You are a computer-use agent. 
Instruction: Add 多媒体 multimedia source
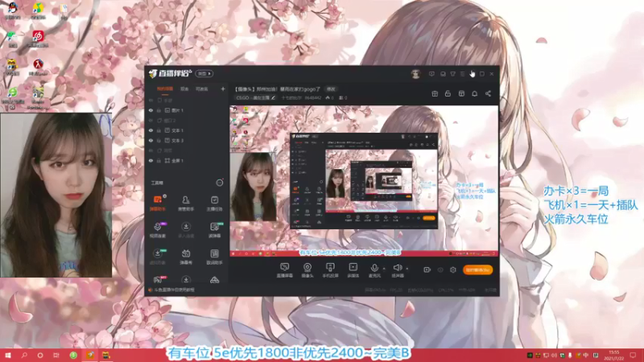[x=353, y=270]
